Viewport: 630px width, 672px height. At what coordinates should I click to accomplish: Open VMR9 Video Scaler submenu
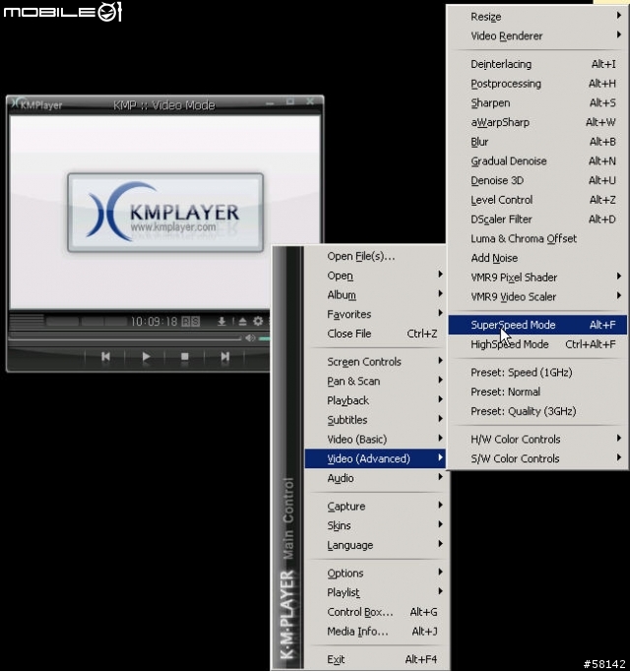537,296
